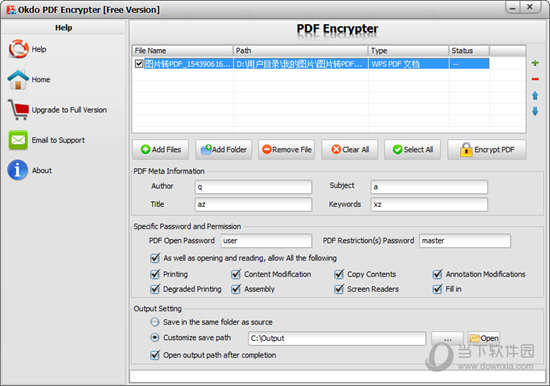The width and height of the screenshot is (550, 386).
Task: Uncheck the file row checkbox in the list
Action: click(x=139, y=64)
